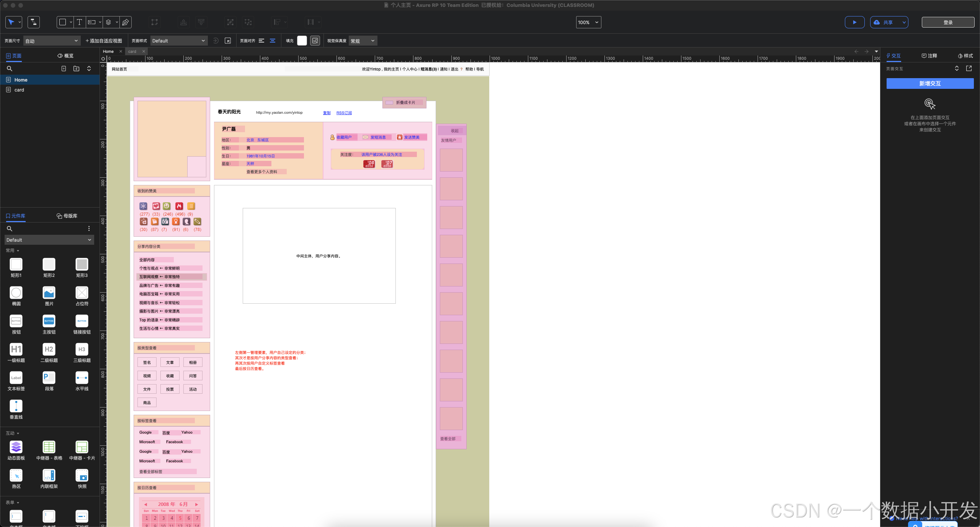Viewport: 980px width, 527px height.
Task: Open the white page fill swatch
Action: [x=302, y=41]
